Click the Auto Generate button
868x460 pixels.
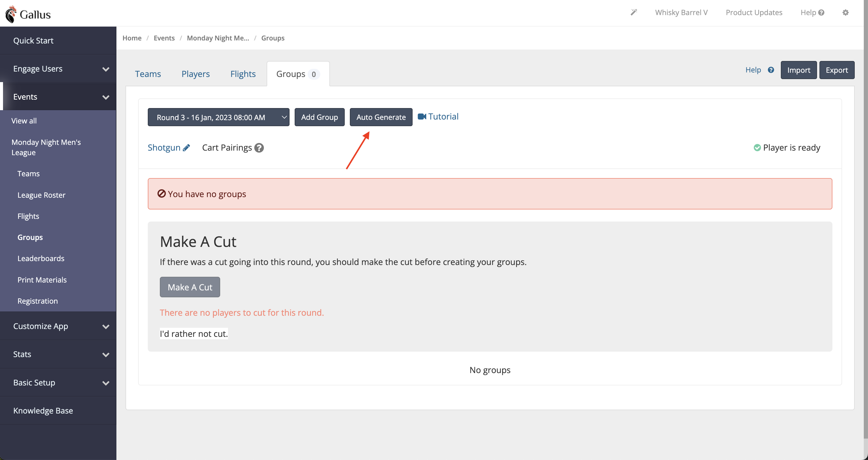point(381,117)
